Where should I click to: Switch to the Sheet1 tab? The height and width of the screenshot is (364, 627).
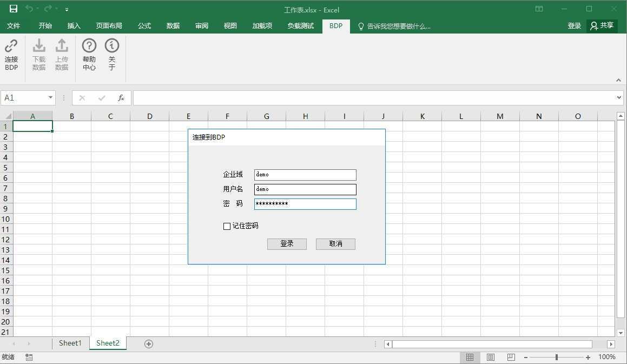[70, 343]
